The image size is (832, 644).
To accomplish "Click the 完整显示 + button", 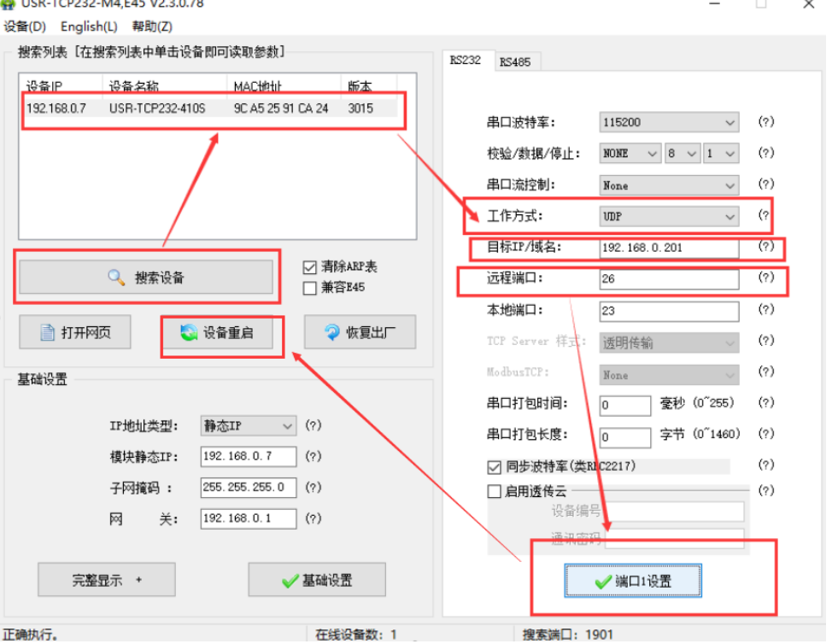I will 107,581.
